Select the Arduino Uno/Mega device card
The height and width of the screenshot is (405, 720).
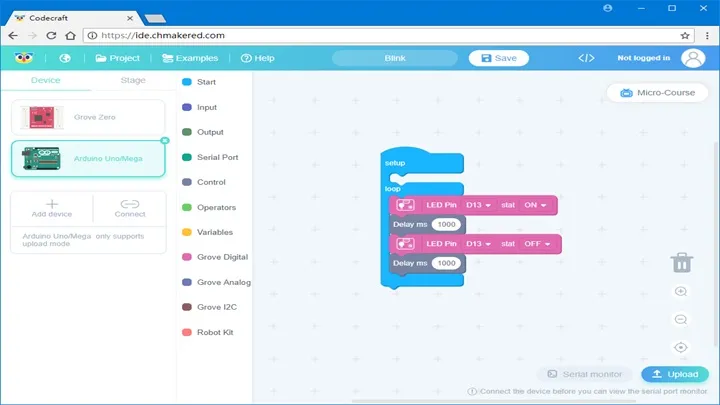(88, 158)
